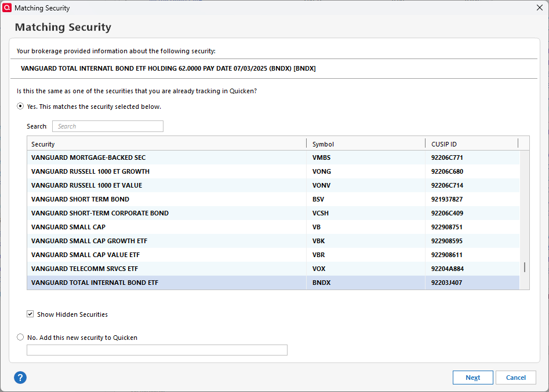This screenshot has width=549, height=392.
Task: Click the CUSIP ID column header
Action: tap(471, 144)
